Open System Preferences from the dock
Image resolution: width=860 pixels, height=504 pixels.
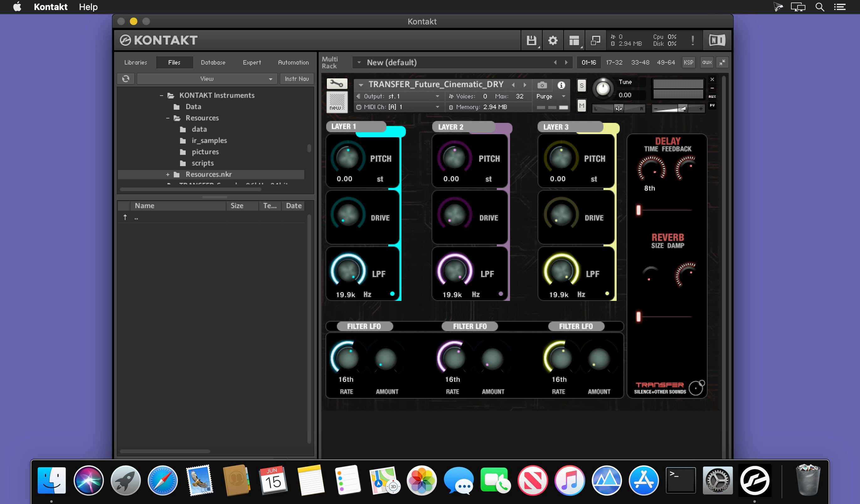(717, 480)
